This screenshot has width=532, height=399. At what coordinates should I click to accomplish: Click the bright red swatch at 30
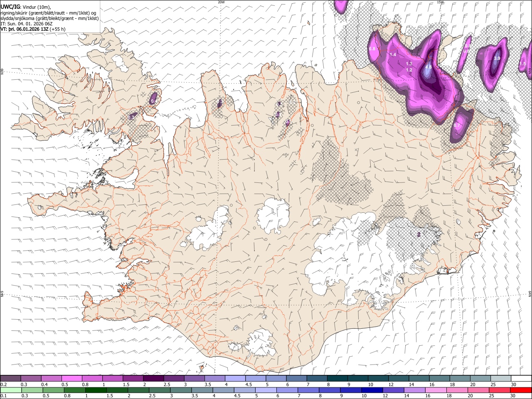[521, 390]
